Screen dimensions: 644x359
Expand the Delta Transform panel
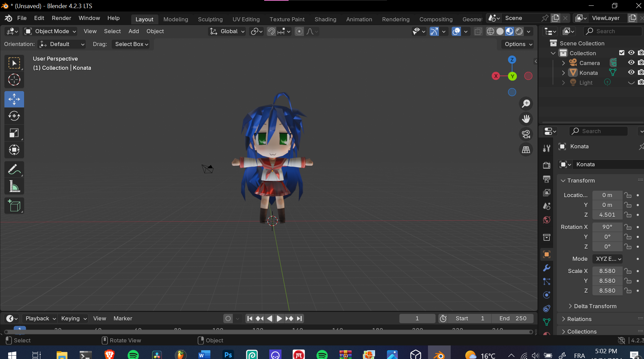[x=592, y=306]
